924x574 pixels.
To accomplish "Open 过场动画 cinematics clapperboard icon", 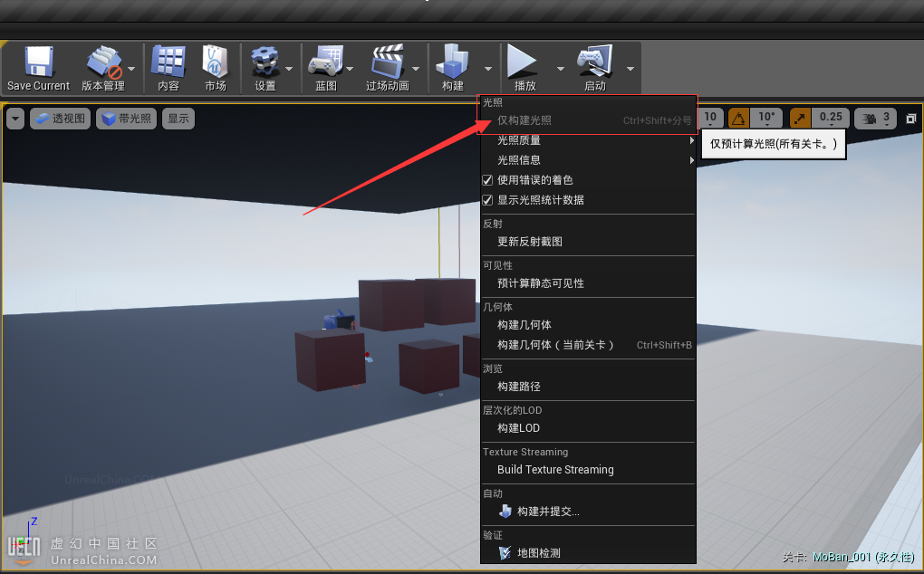I will coord(387,62).
